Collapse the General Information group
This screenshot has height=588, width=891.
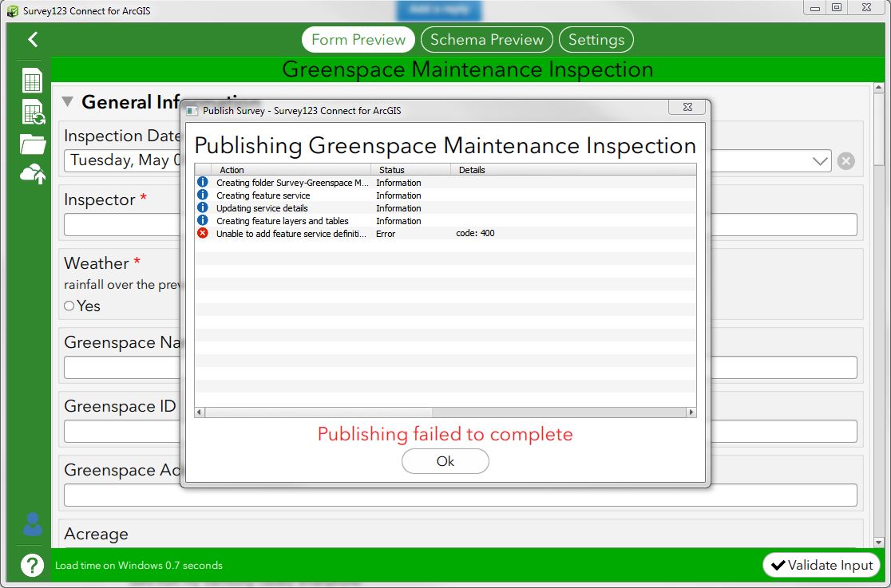pos(68,101)
